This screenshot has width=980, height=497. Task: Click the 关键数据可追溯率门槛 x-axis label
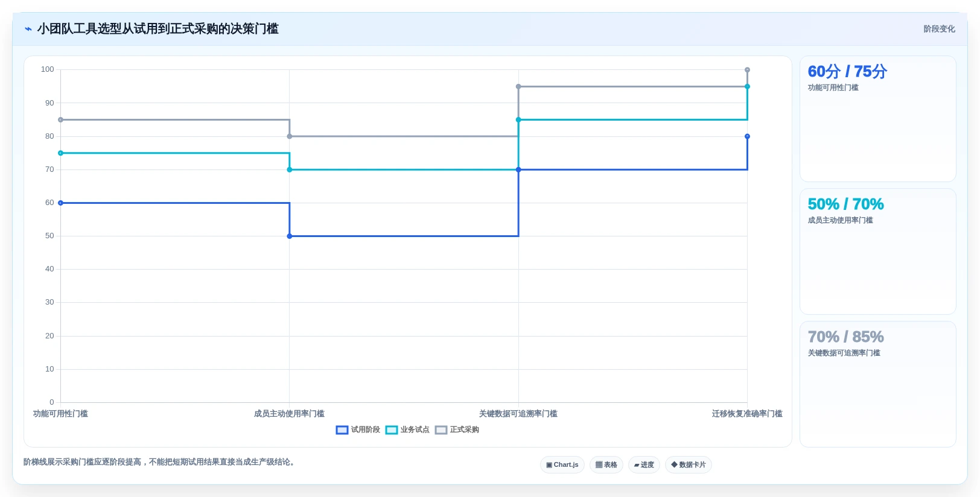coord(518,414)
